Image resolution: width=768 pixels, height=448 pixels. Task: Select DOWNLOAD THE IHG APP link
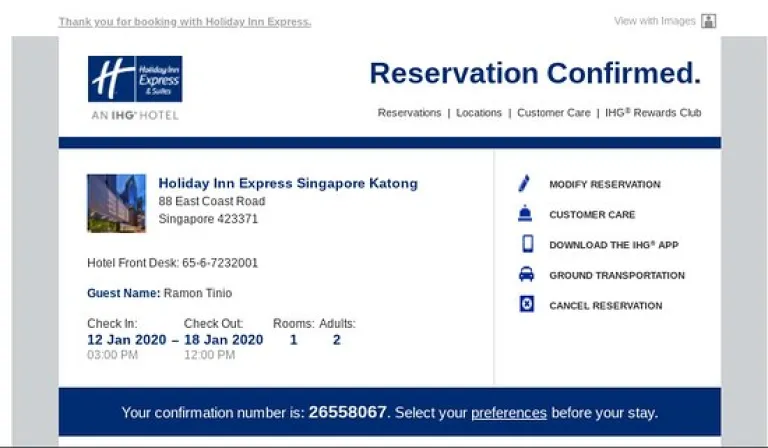(614, 245)
